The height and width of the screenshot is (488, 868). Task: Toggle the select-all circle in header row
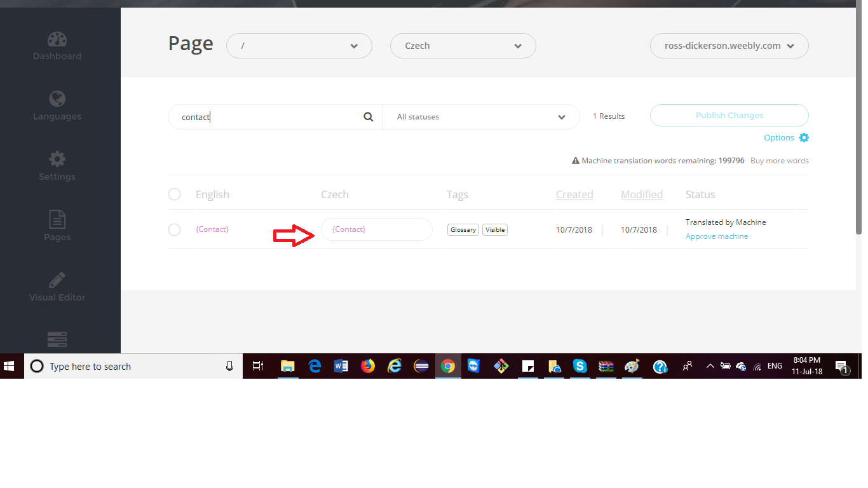tap(174, 194)
